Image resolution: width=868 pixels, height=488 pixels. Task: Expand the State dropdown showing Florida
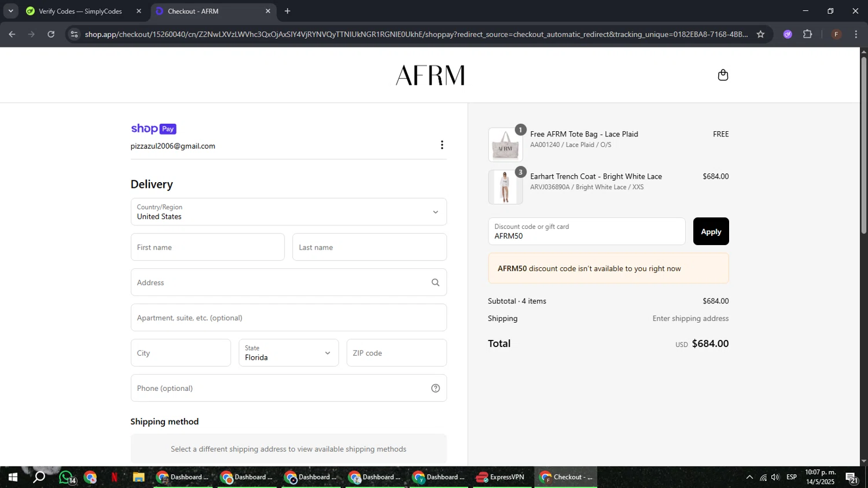pyautogui.click(x=289, y=353)
